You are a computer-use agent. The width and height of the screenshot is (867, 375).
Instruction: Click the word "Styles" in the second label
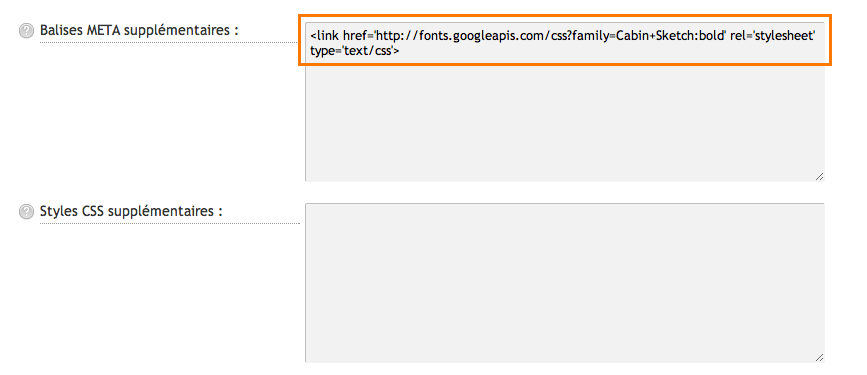(59, 212)
